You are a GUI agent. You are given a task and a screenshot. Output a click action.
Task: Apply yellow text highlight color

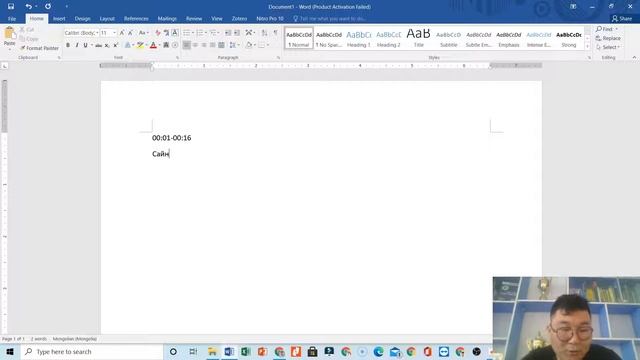[x=140, y=45]
